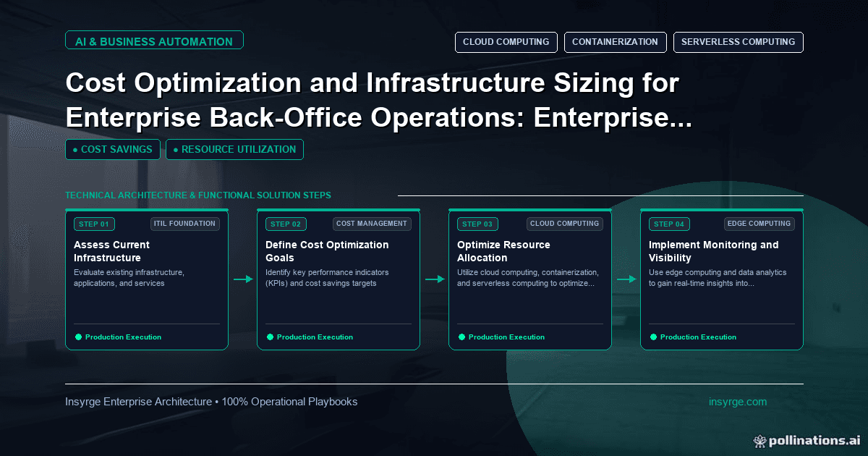Click 'Evaluate existing infrastructure' description text
This screenshot has width=868, height=456.
point(129,278)
